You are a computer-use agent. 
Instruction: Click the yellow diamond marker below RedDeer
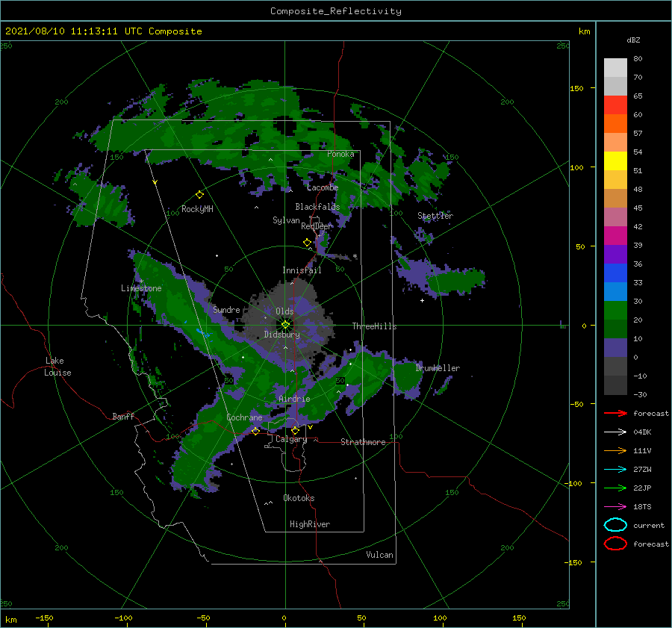coord(308,243)
